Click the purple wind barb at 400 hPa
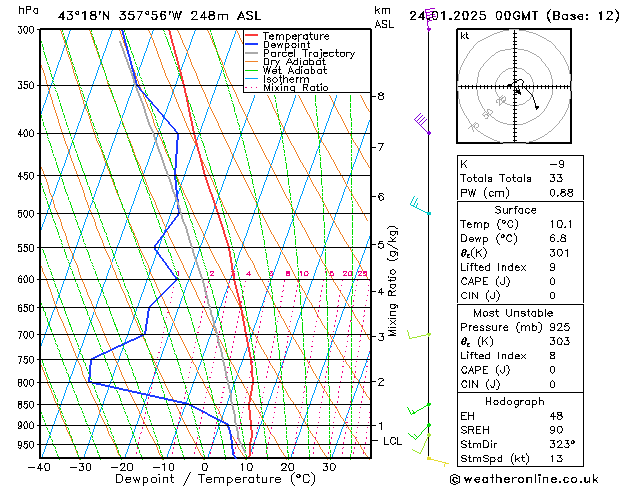629x486 pixels. click(422, 124)
